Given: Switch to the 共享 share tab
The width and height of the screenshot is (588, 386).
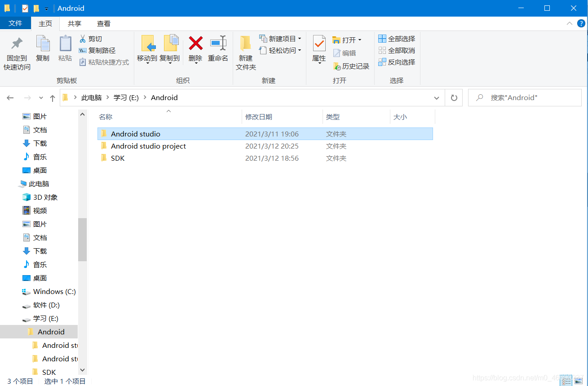Looking at the screenshot, I should coord(75,24).
